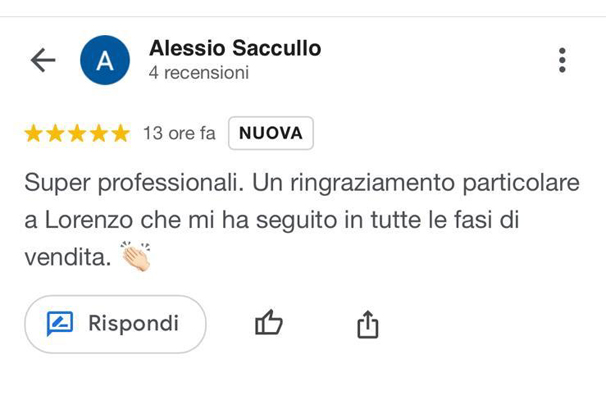Click the second yellow rating star
606x416 pixels.
[55, 133]
